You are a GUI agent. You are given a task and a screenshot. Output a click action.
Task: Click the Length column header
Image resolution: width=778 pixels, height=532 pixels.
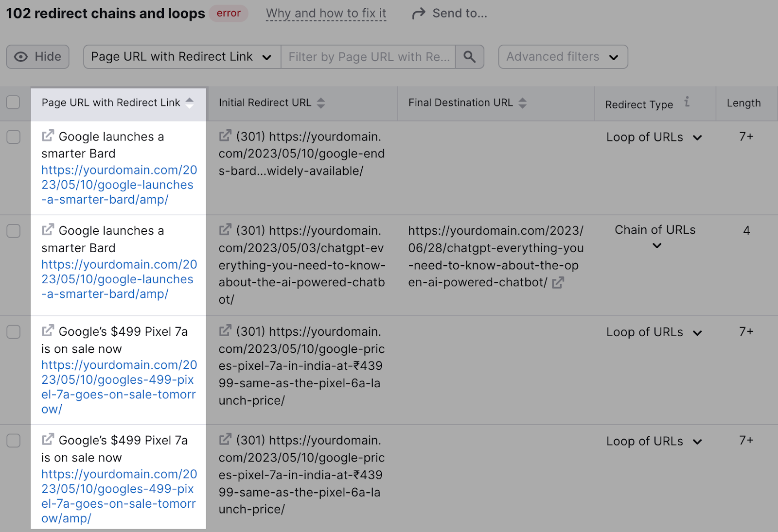(743, 103)
